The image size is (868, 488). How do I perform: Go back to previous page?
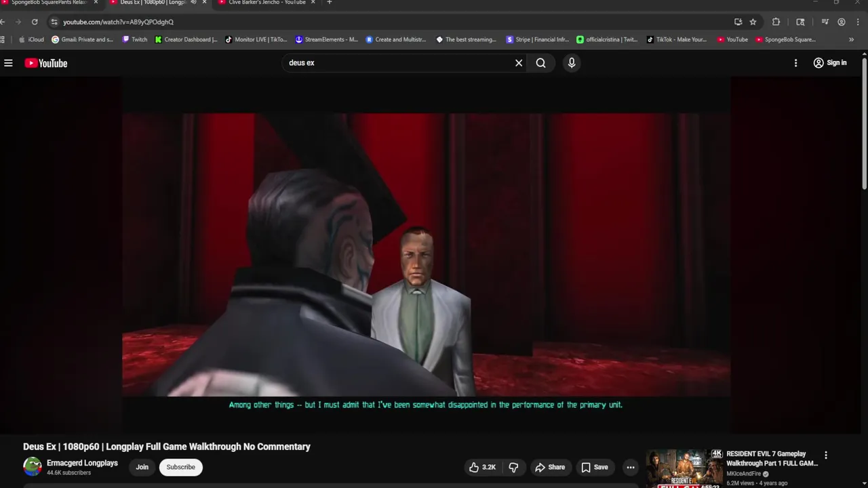click(3, 22)
